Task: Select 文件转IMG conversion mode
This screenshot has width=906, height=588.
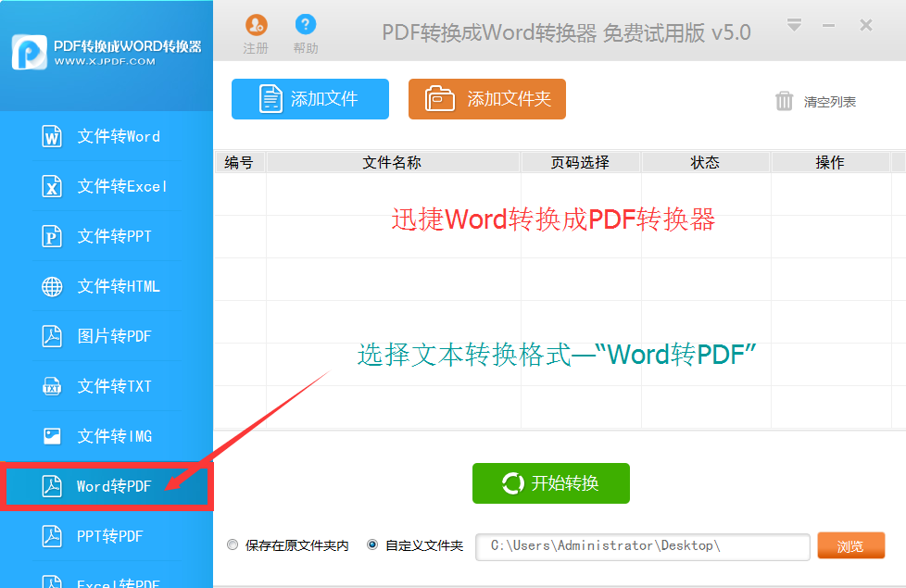Action: 107,436
